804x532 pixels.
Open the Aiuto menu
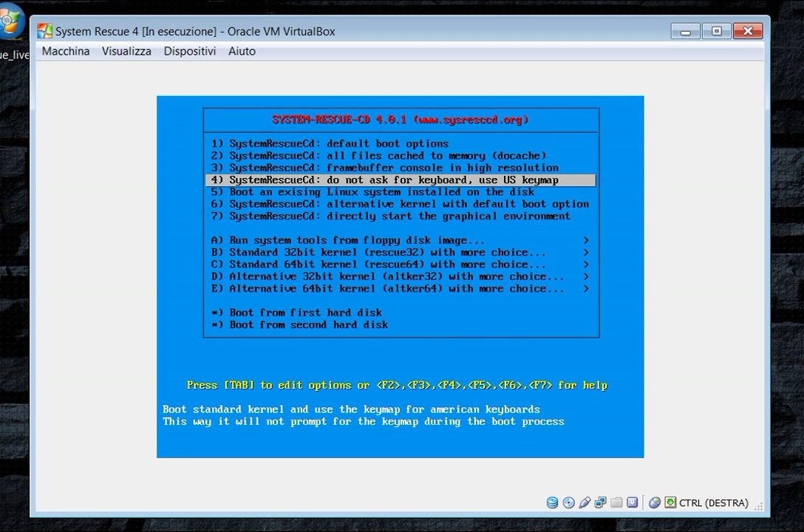[x=242, y=51]
